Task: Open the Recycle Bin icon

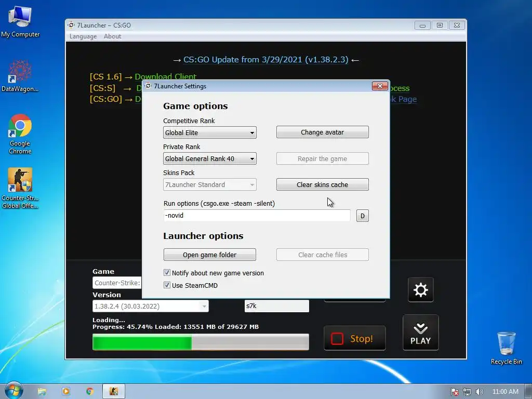Action: click(x=506, y=348)
